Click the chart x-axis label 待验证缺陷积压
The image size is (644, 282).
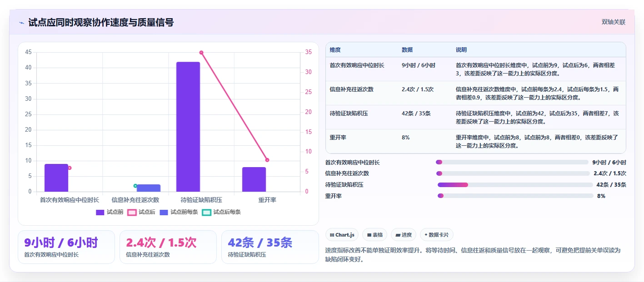click(201, 200)
